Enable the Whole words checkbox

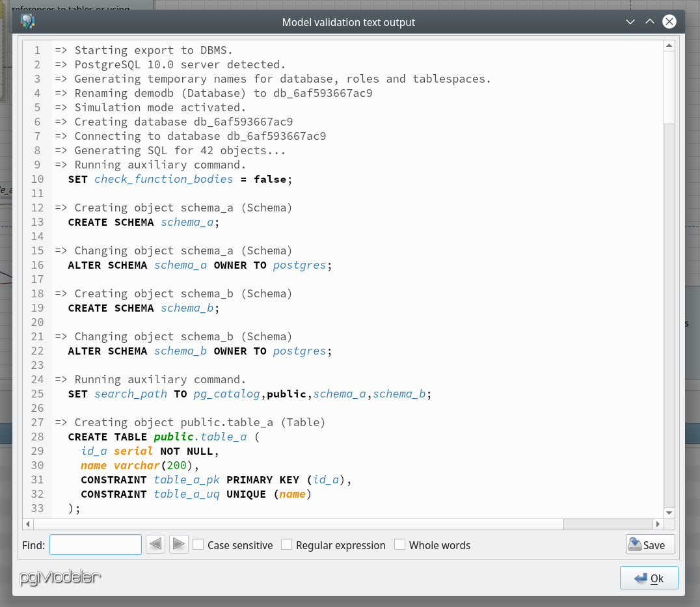point(399,544)
